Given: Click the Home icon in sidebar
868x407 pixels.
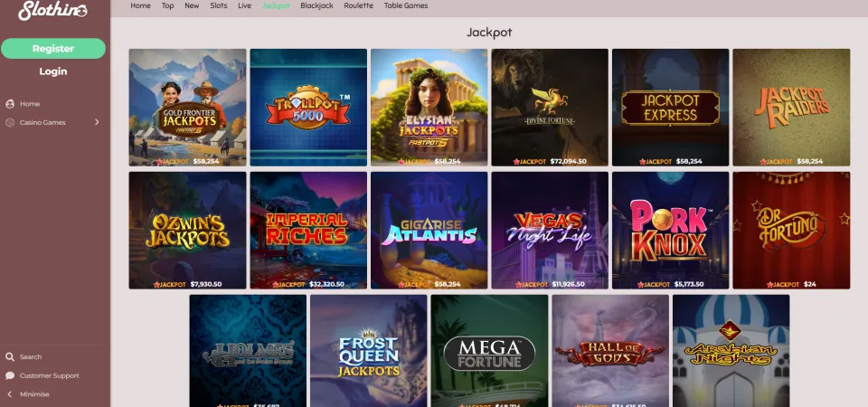Looking at the screenshot, I should (x=10, y=104).
